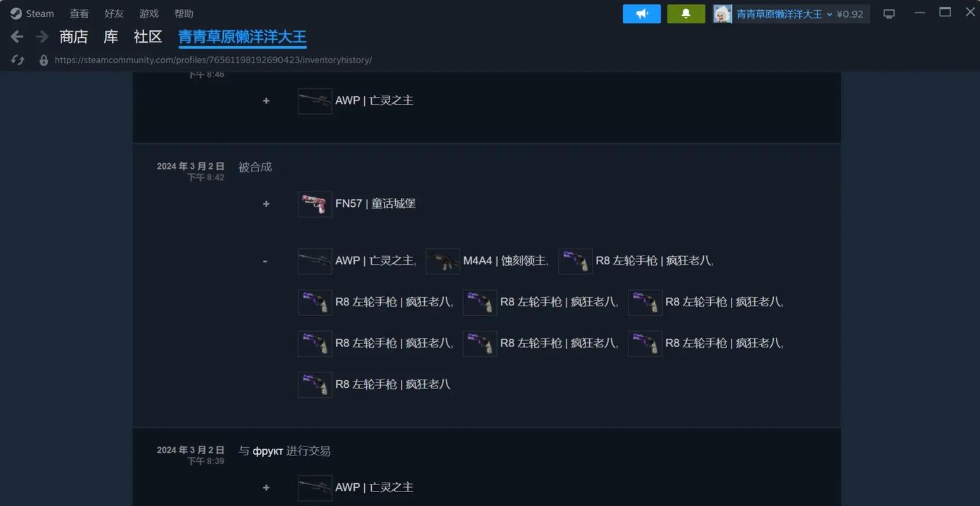Click the last R8 左轮手枪 | 疯狂老八 without comma

(x=393, y=384)
